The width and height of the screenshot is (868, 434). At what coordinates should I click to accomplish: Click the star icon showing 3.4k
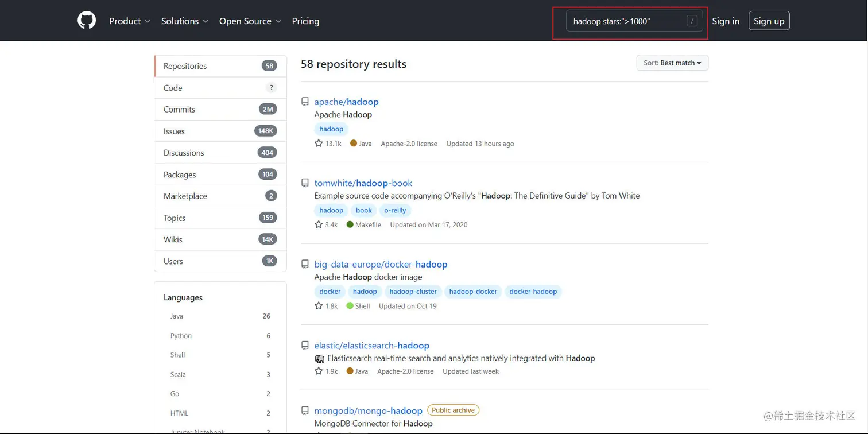[319, 225]
